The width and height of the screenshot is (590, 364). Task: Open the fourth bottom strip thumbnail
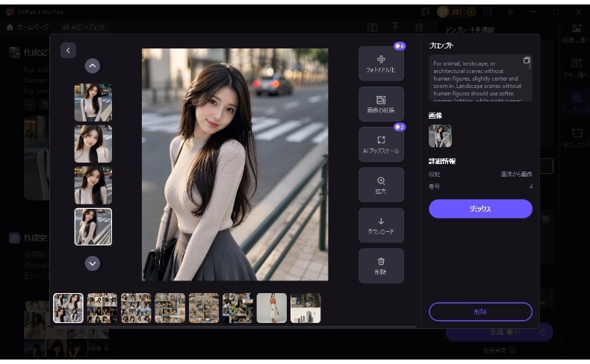170,308
